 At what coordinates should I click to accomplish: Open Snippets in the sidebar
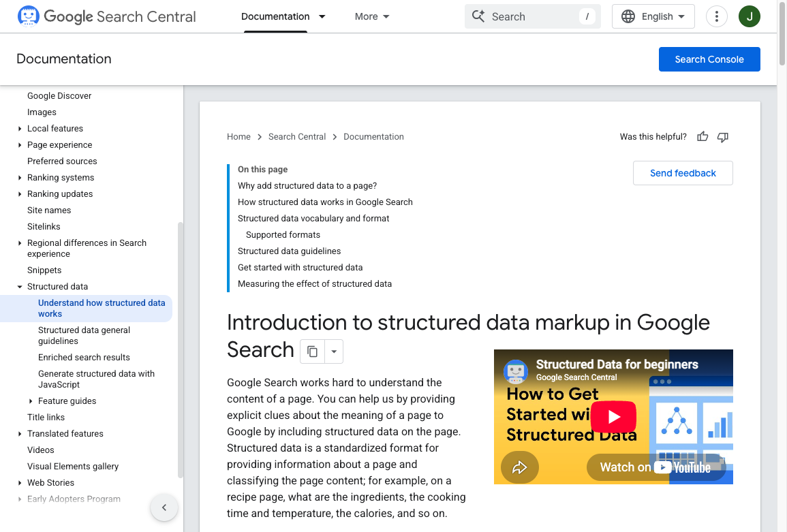[x=44, y=270]
